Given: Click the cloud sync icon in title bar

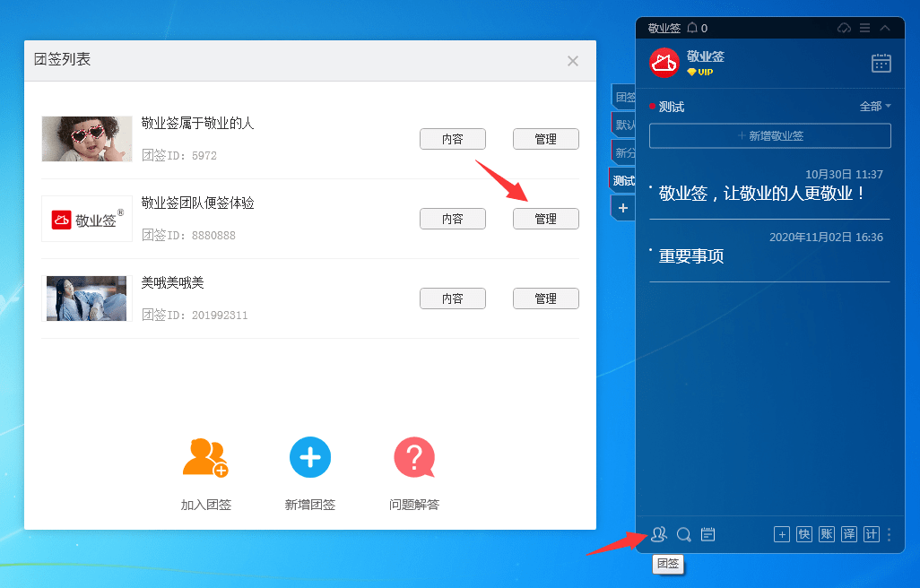Looking at the screenshot, I should coord(844,28).
